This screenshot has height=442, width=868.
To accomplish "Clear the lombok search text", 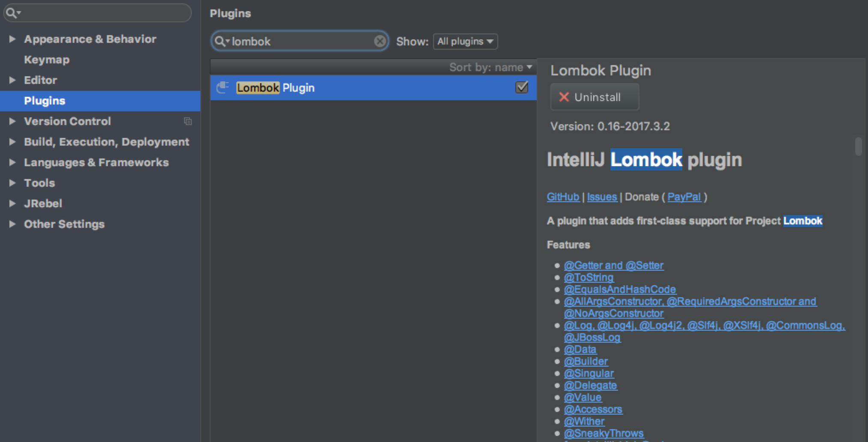I will click(380, 41).
